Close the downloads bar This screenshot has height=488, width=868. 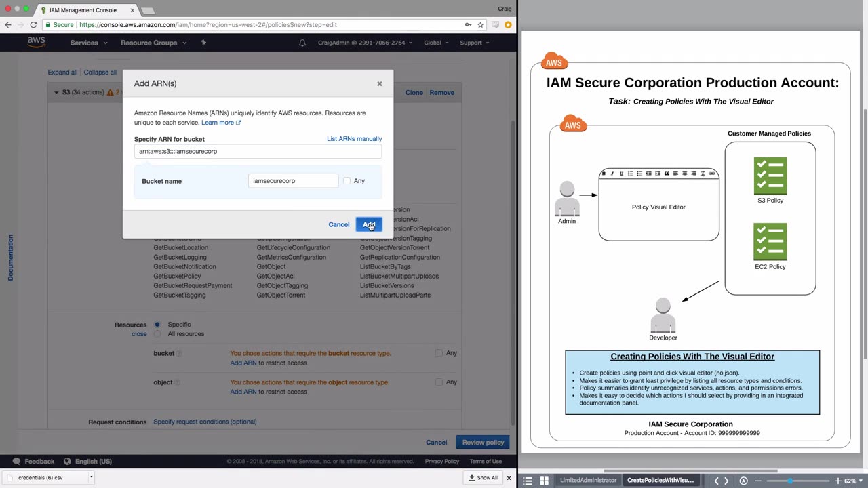pos(509,478)
